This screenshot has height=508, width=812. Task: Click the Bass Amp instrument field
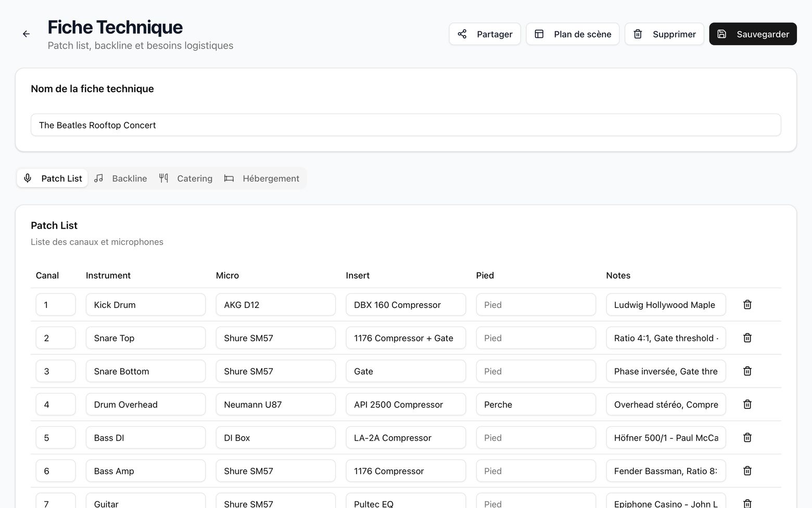click(x=146, y=471)
